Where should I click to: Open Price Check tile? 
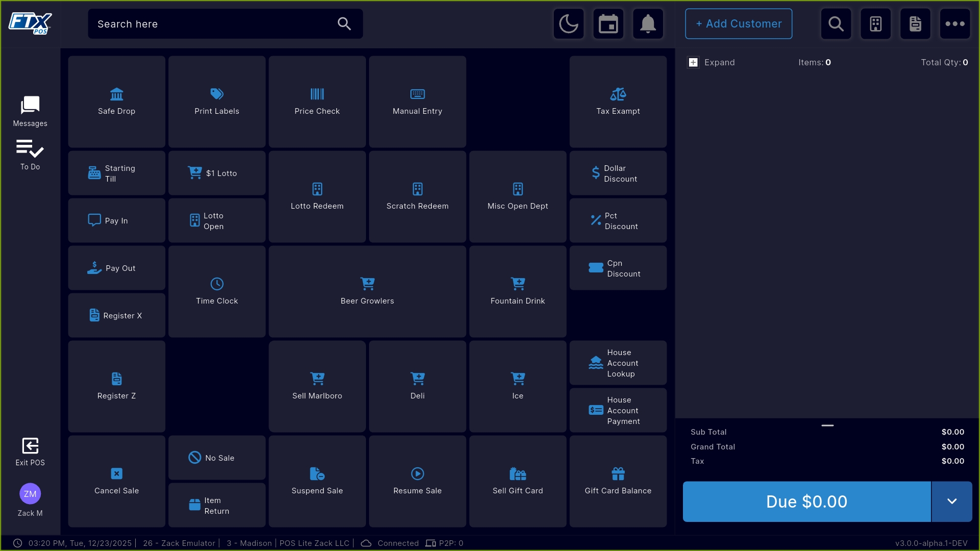(317, 102)
